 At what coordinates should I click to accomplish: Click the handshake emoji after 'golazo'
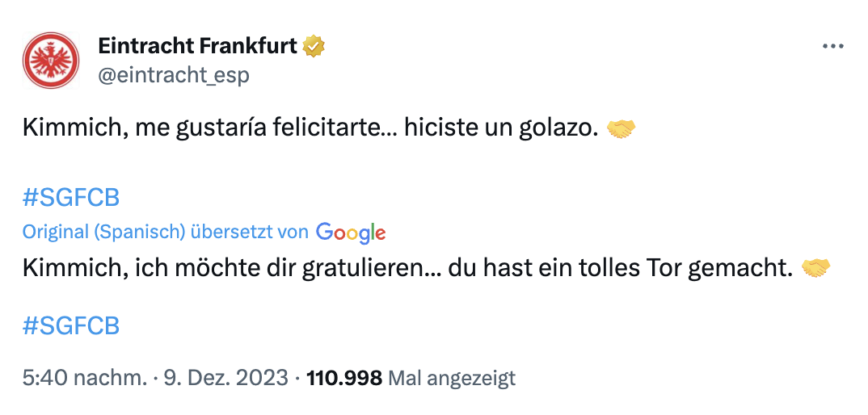pos(621,128)
